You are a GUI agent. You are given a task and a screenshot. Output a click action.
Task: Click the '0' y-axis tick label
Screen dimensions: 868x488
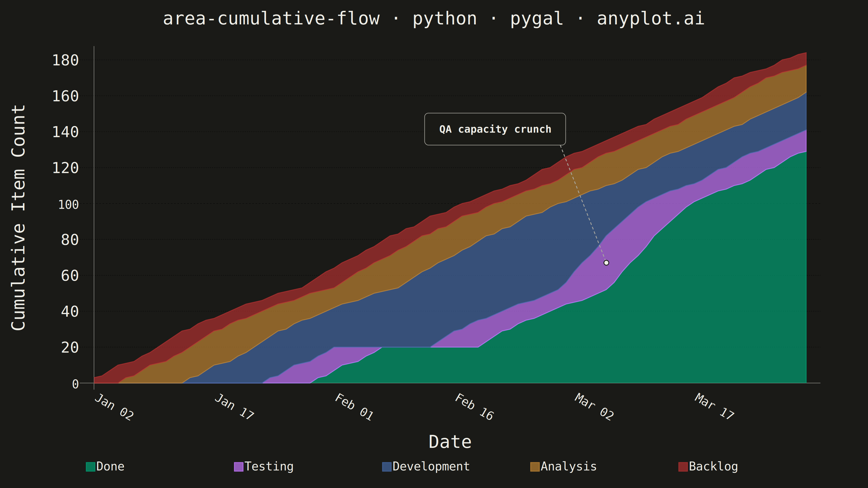(75, 384)
